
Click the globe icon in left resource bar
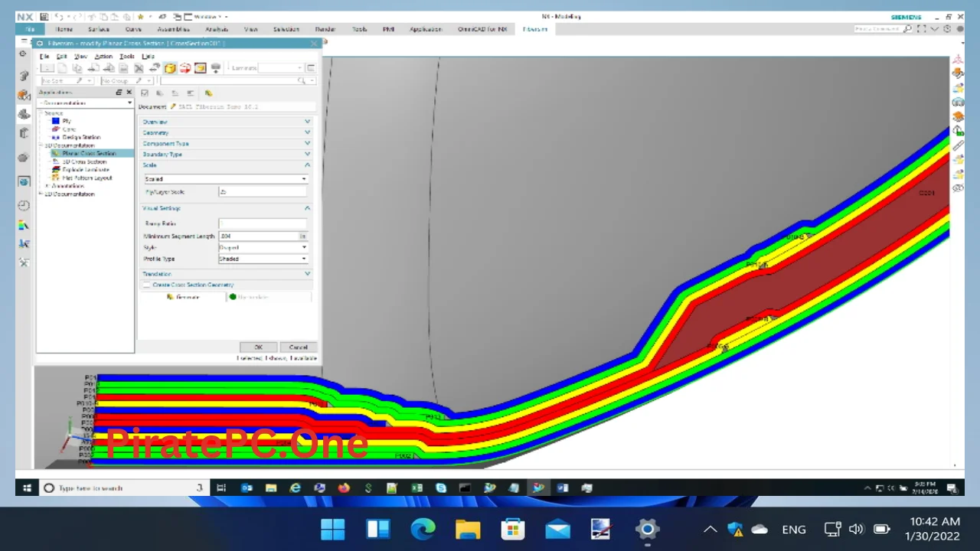(24, 182)
